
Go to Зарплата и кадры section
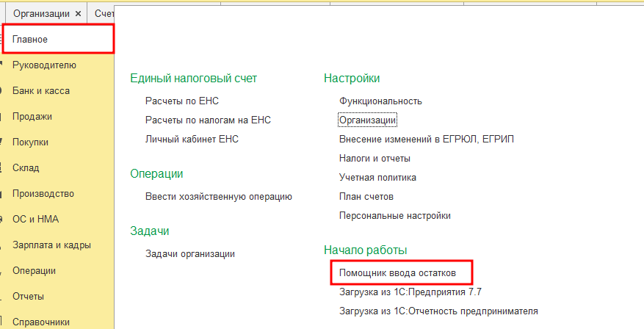click(x=51, y=245)
